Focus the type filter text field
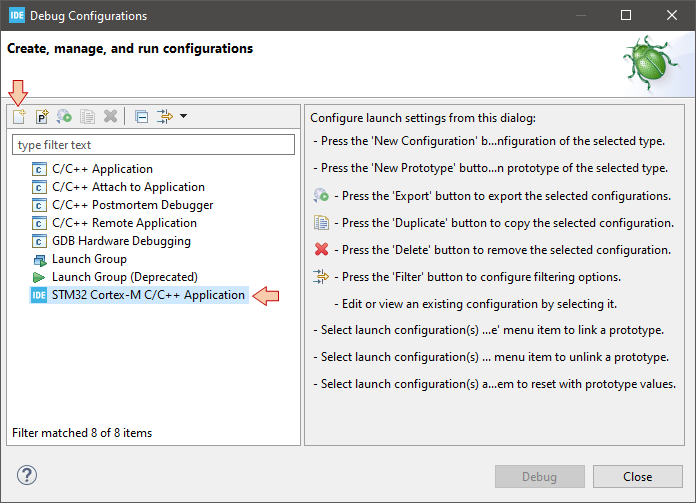This screenshot has width=696, height=503. [153, 145]
